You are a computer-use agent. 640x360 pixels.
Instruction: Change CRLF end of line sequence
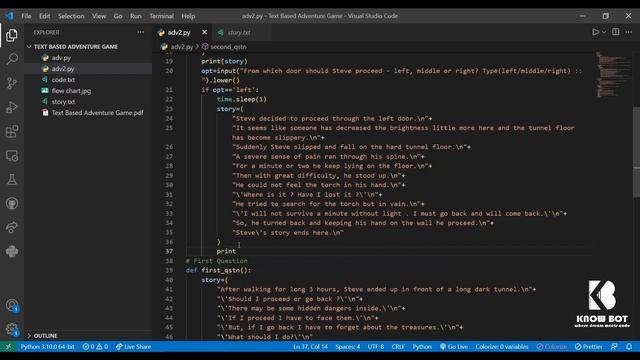(398, 347)
